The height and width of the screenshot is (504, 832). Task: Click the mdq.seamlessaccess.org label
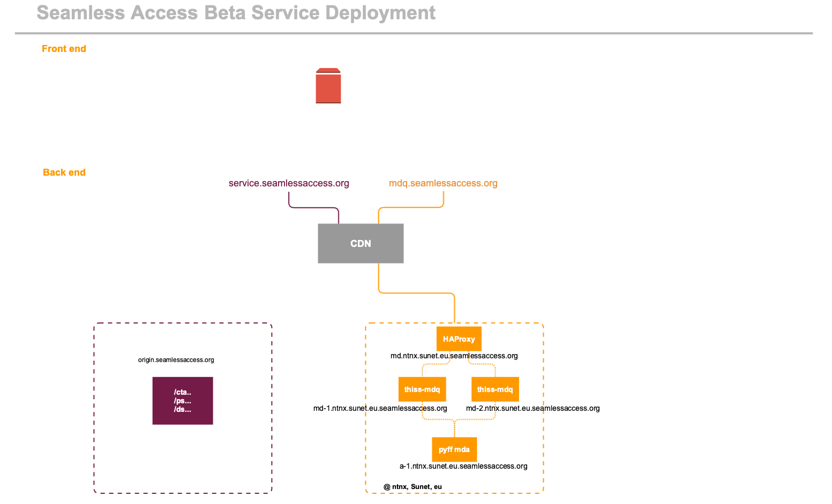point(443,183)
